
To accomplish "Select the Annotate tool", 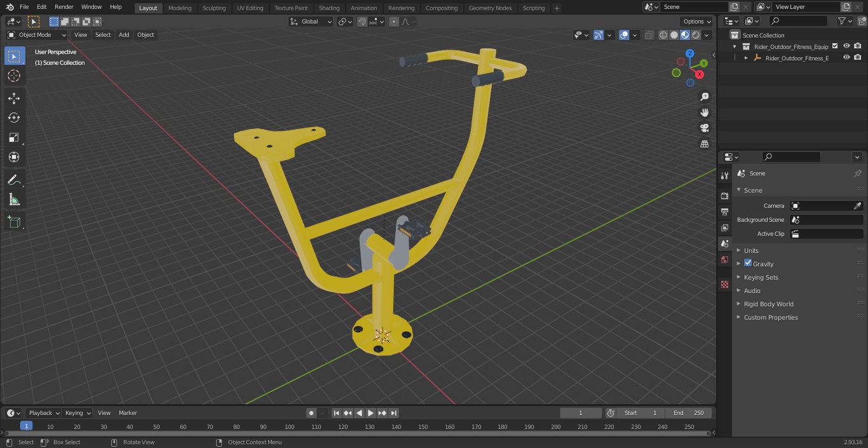I will click(14, 180).
